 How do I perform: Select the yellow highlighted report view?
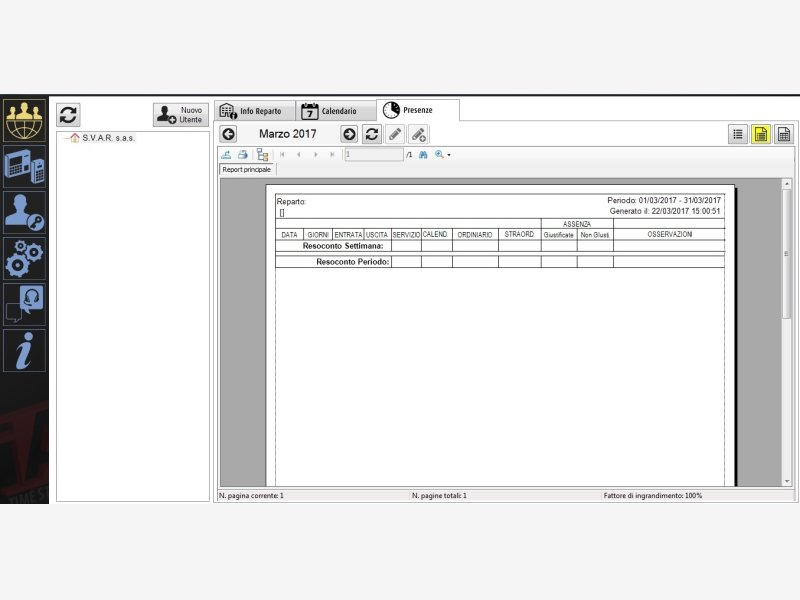(761, 134)
